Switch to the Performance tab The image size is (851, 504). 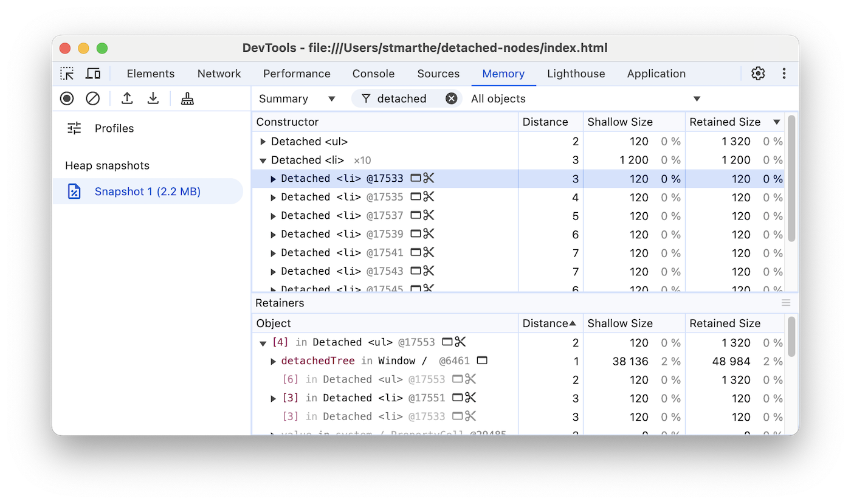click(297, 73)
